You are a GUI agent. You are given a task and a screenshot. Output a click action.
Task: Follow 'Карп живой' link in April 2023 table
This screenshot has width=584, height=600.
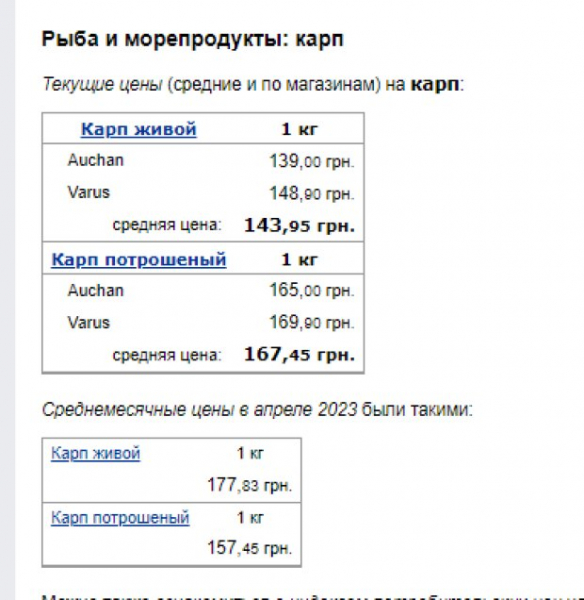[x=96, y=453]
